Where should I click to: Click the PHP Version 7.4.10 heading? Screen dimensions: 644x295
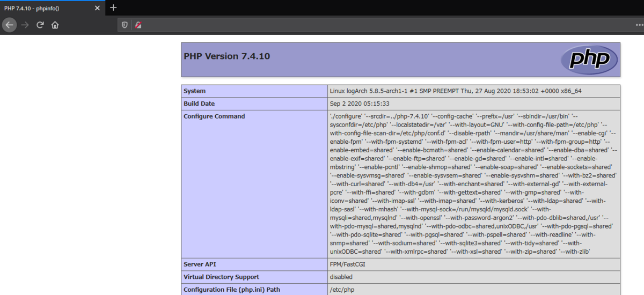click(226, 56)
